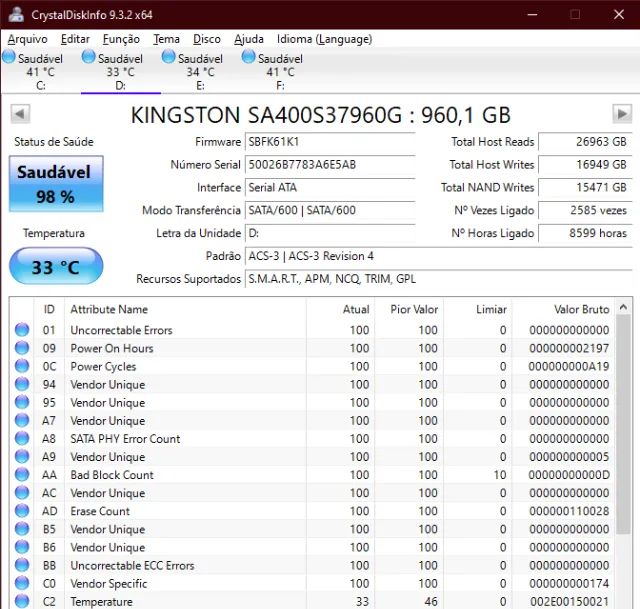Click the blue health orb above E:
Image resolution: width=640 pixels, height=609 pixels.
[169, 57]
